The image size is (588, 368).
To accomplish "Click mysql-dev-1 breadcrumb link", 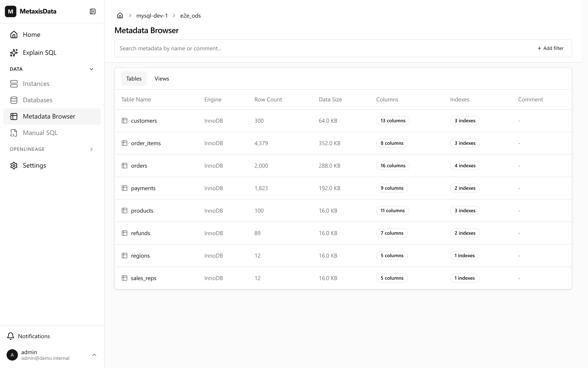I will 152,16.
